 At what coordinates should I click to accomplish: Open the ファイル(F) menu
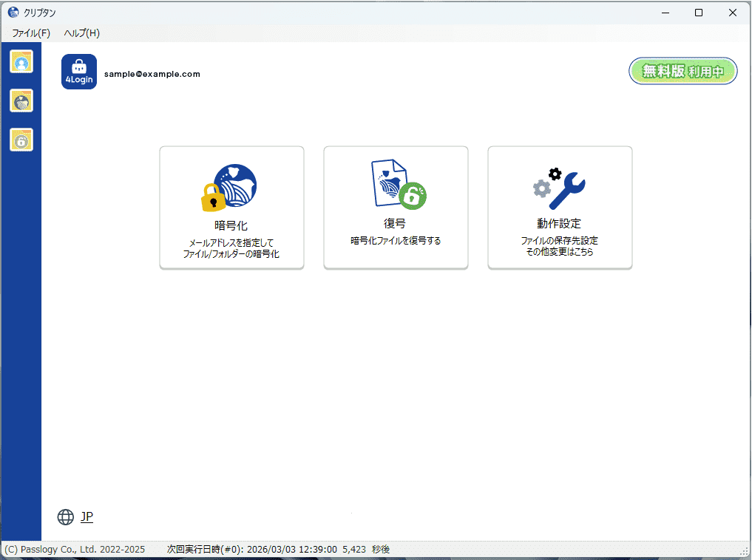31,33
